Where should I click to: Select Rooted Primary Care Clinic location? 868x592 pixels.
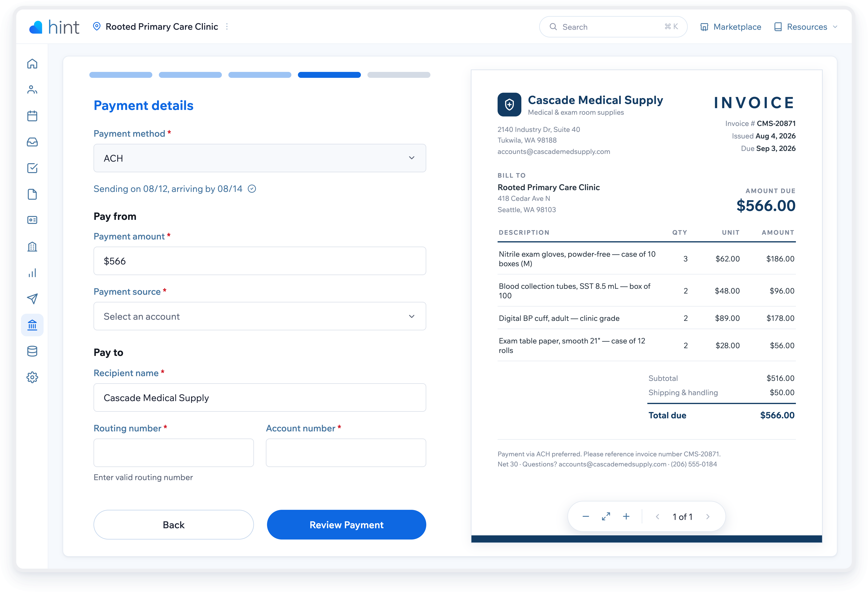click(x=162, y=27)
